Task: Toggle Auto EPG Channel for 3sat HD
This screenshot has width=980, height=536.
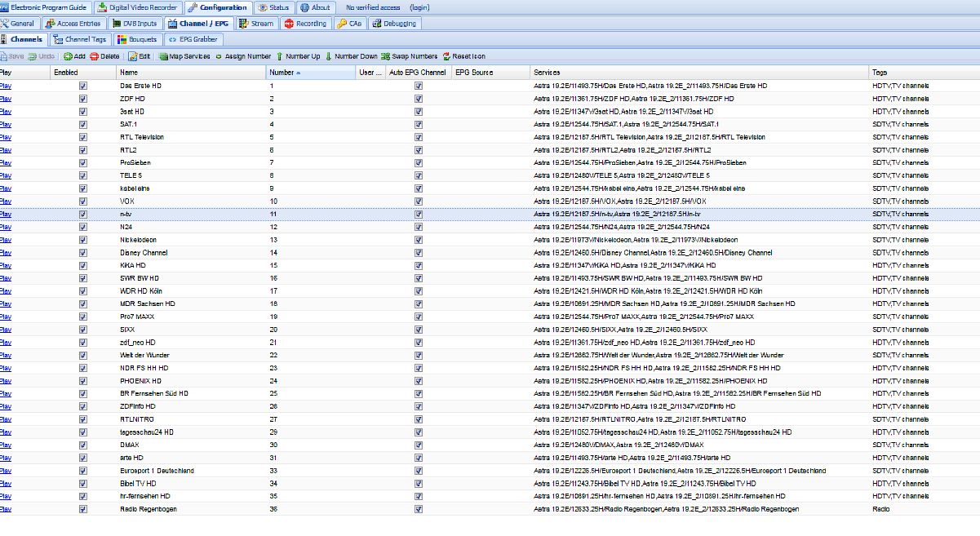Action: (x=419, y=111)
